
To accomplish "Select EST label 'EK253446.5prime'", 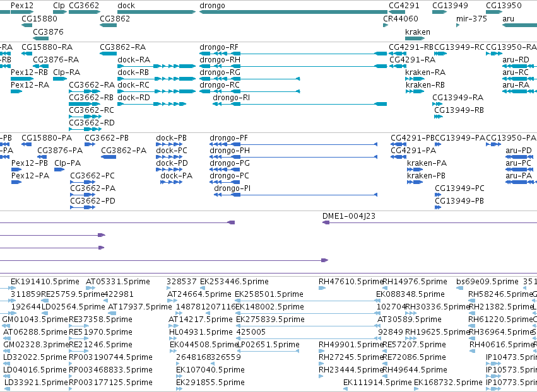I will (x=234, y=282).
